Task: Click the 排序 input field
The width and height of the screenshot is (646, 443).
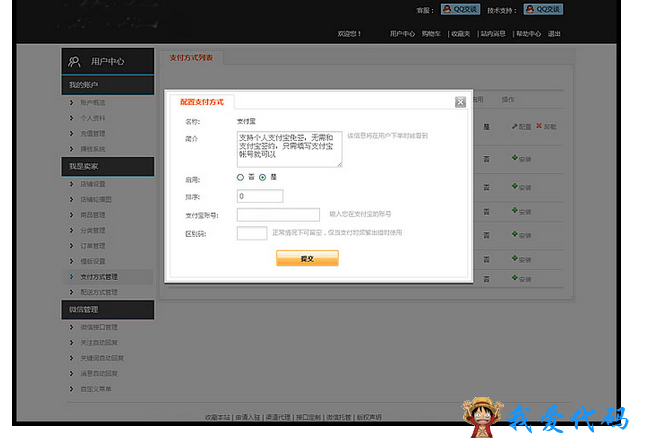Action: coord(260,196)
